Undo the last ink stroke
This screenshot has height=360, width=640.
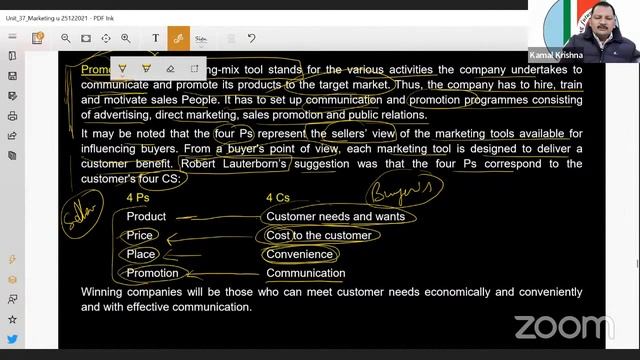coord(251,38)
